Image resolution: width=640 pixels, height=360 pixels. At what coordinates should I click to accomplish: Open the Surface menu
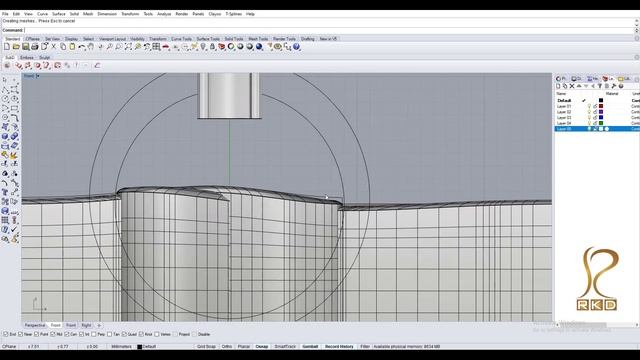pyautogui.click(x=59, y=14)
